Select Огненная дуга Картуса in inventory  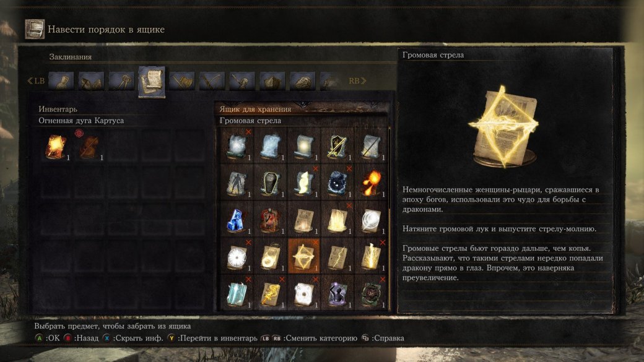click(56, 147)
